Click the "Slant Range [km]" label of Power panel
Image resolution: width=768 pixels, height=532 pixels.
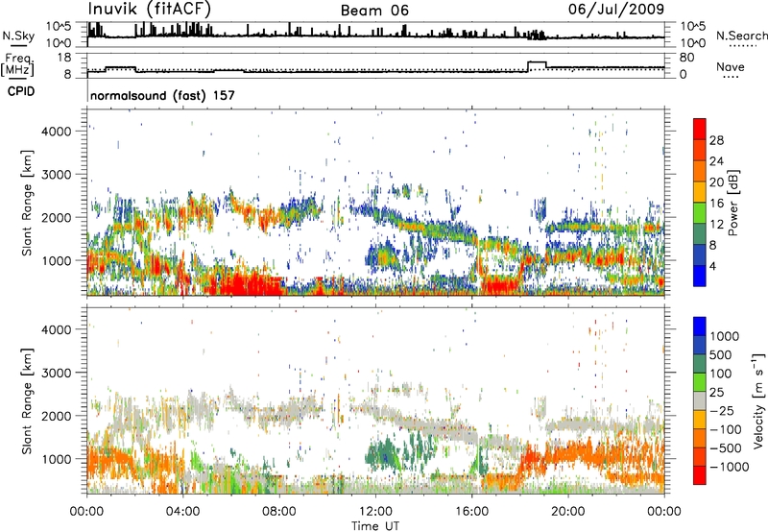point(27,204)
